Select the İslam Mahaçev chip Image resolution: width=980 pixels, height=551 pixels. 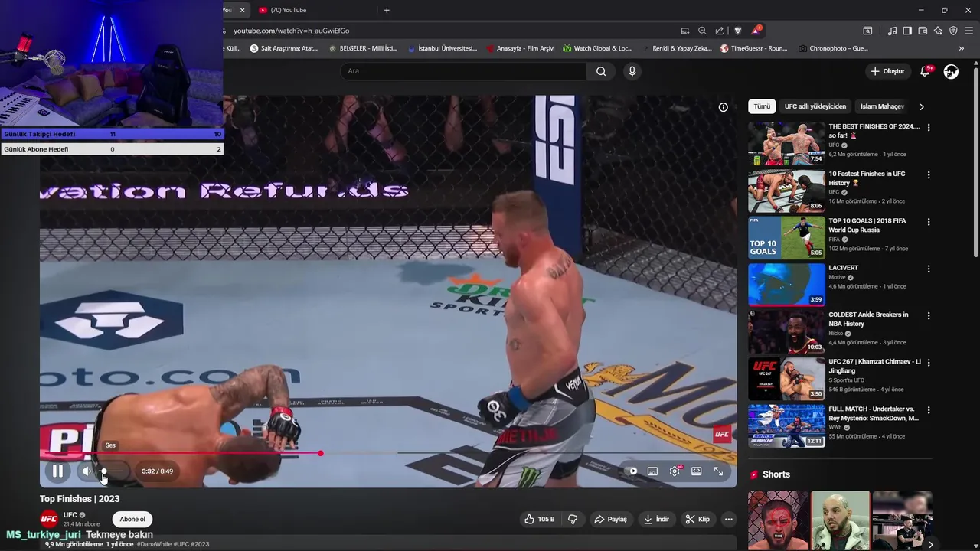pos(882,106)
